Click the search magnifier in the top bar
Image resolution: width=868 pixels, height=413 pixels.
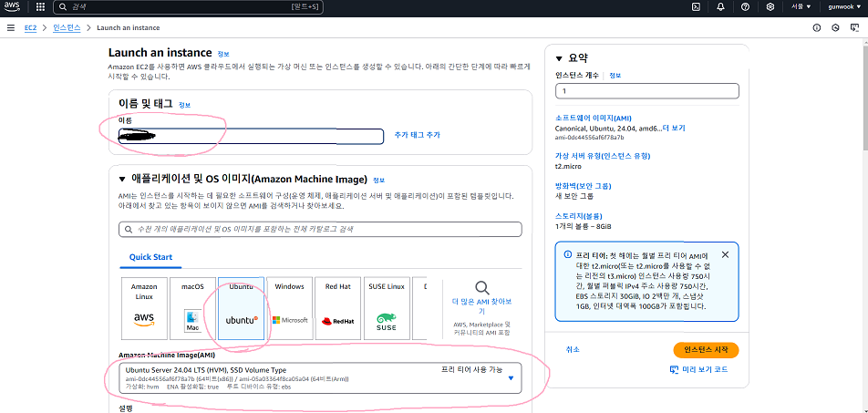coord(63,7)
